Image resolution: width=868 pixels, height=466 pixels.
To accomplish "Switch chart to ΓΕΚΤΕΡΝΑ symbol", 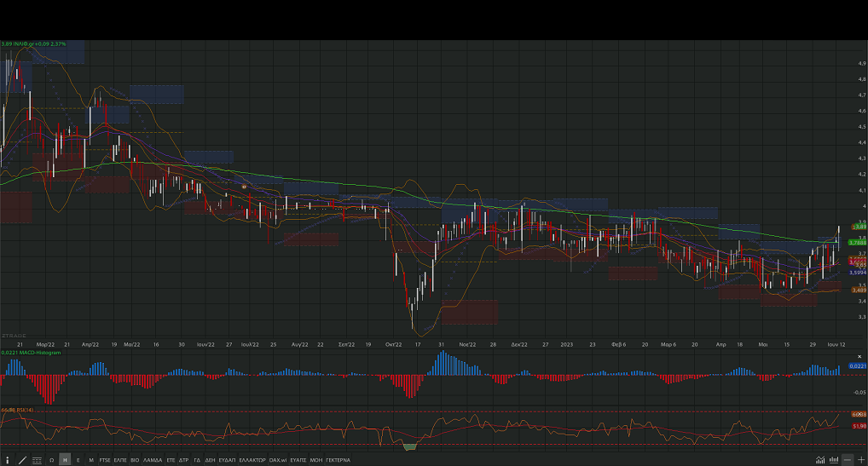I will 338,460.
